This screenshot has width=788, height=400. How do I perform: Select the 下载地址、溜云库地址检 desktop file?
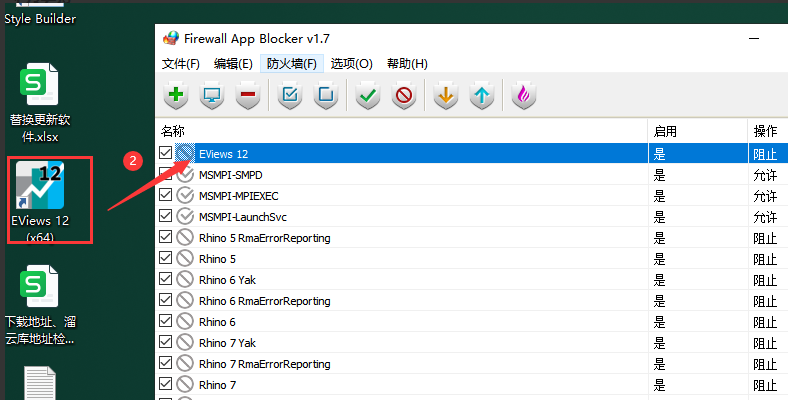click(x=40, y=306)
